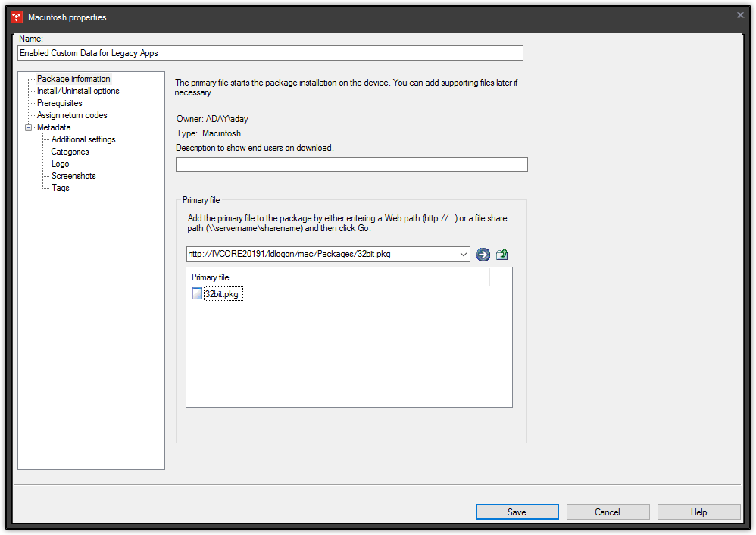
Task: Select the Tags entry
Action: (60, 187)
